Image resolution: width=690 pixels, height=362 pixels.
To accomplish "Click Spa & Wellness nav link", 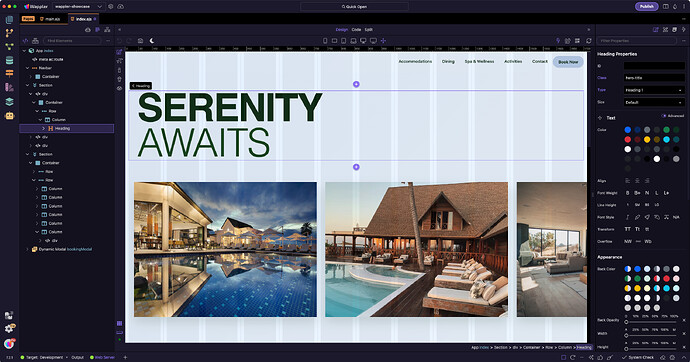I will click(479, 62).
